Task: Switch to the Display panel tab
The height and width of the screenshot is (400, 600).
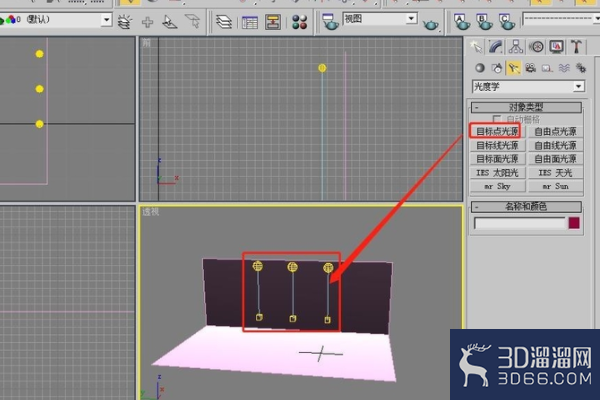Action: pyautogui.click(x=556, y=47)
